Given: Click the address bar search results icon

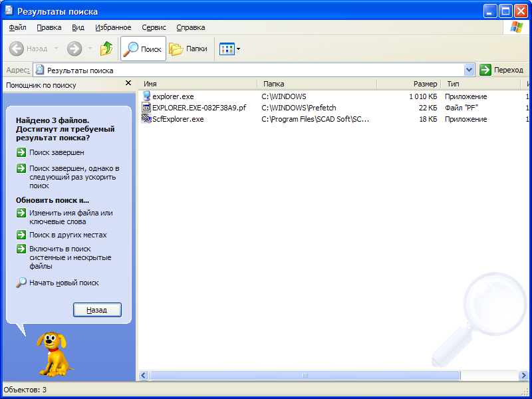Looking at the screenshot, I should [x=40, y=70].
